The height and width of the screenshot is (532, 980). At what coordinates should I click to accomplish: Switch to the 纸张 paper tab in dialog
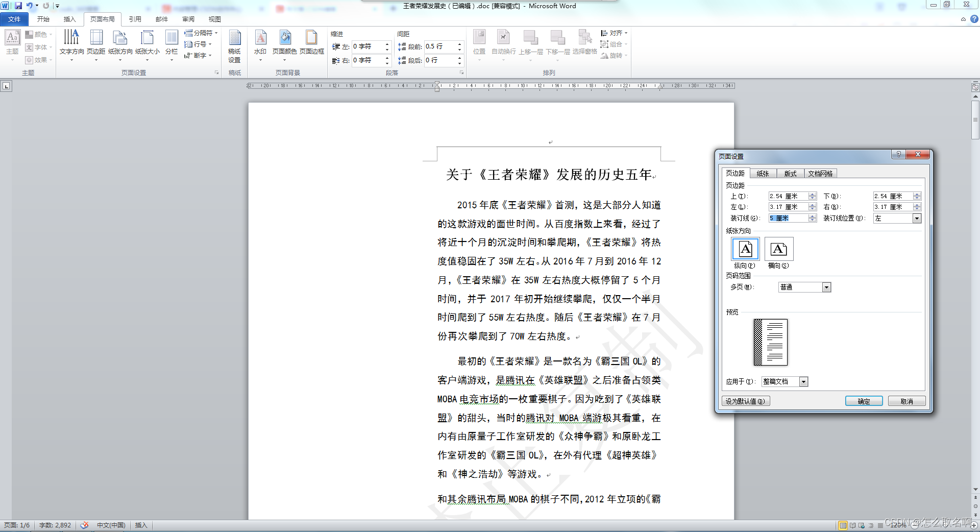pos(763,174)
